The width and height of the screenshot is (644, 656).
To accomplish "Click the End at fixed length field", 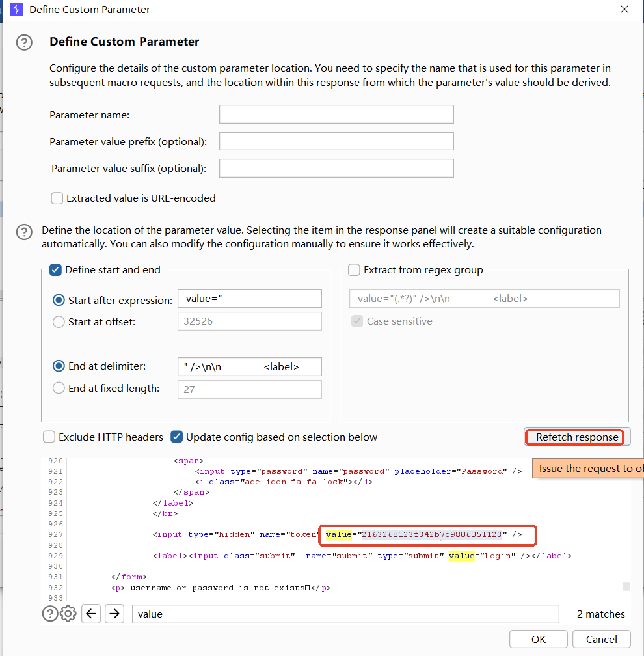I will click(x=250, y=389).
